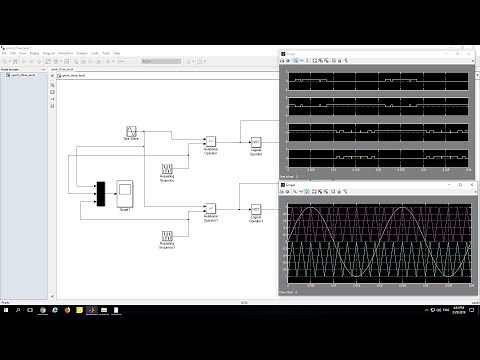Screen dimensions: 480x360
Task: Toggle zoom mode in upper Scope toolbar
Action: click(295, 60)
